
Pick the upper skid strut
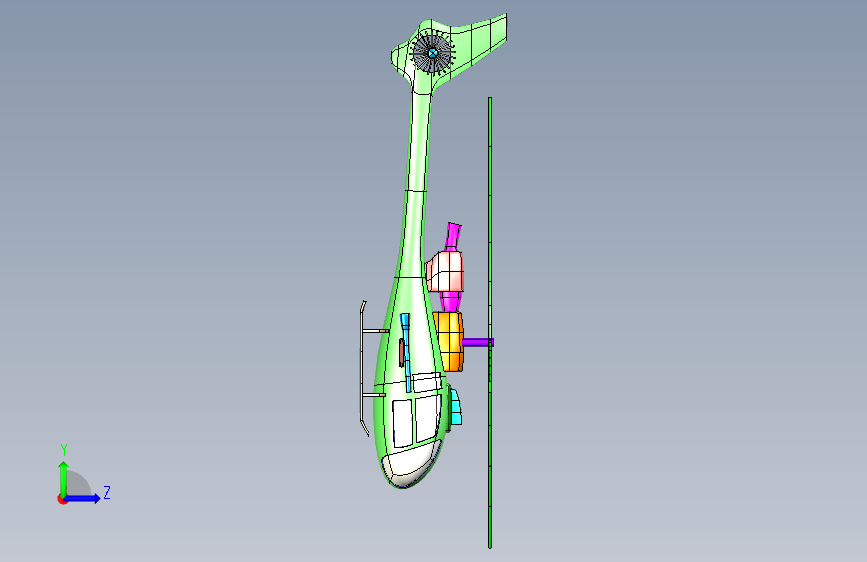[x=375, y=331]
